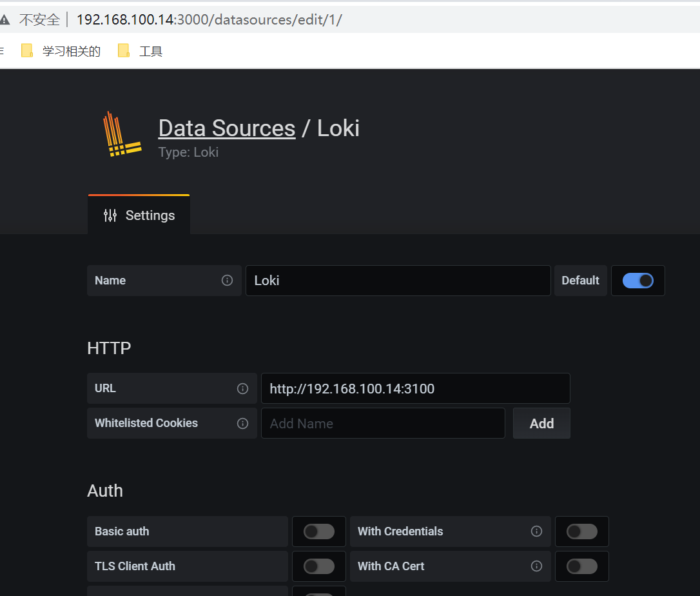
Task: Click the With CA Cert label
Action: coord(391,566)
